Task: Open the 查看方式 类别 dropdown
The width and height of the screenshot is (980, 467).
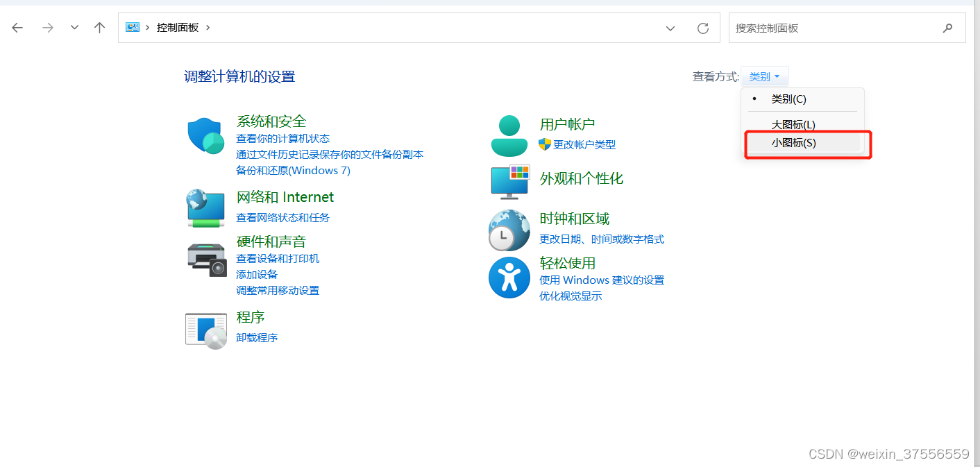Action: [764, 76]
